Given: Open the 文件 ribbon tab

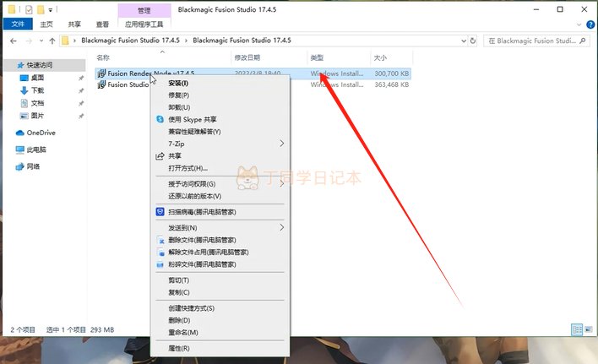Looking at the screenshot, I should 18,24.
